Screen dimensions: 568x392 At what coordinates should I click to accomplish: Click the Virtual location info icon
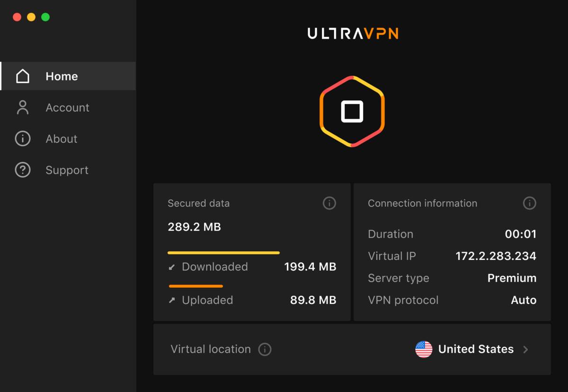(x=265, y=349)
